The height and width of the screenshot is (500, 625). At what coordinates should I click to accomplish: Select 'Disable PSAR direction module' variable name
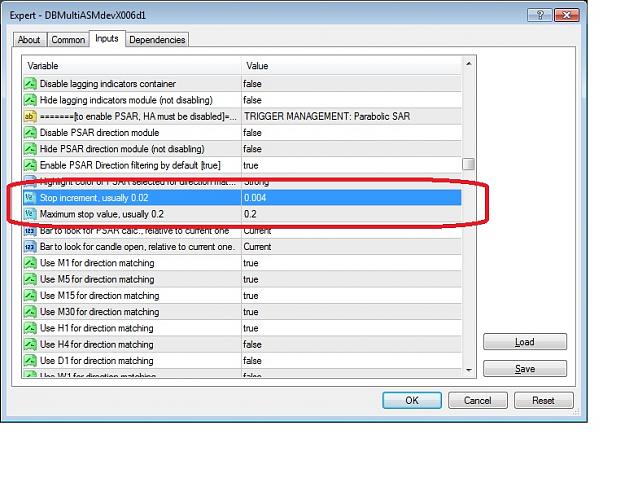pos(100,133)
